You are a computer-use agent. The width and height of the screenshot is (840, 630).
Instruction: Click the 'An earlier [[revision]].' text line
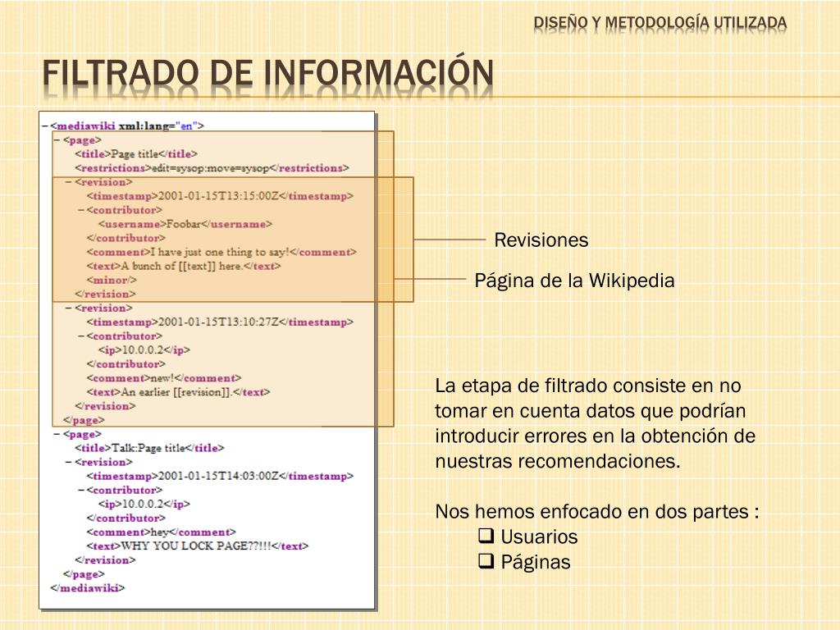[x=178, y=391]
